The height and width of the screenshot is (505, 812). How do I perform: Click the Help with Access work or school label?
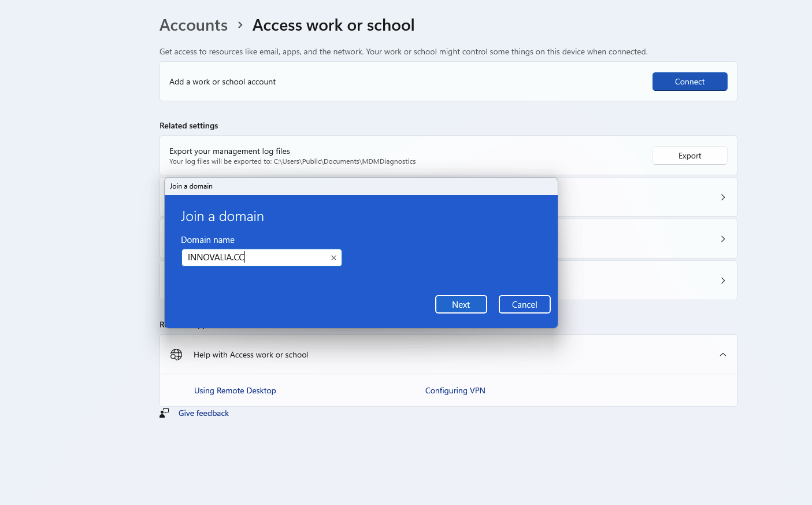[x=251, y=355]
